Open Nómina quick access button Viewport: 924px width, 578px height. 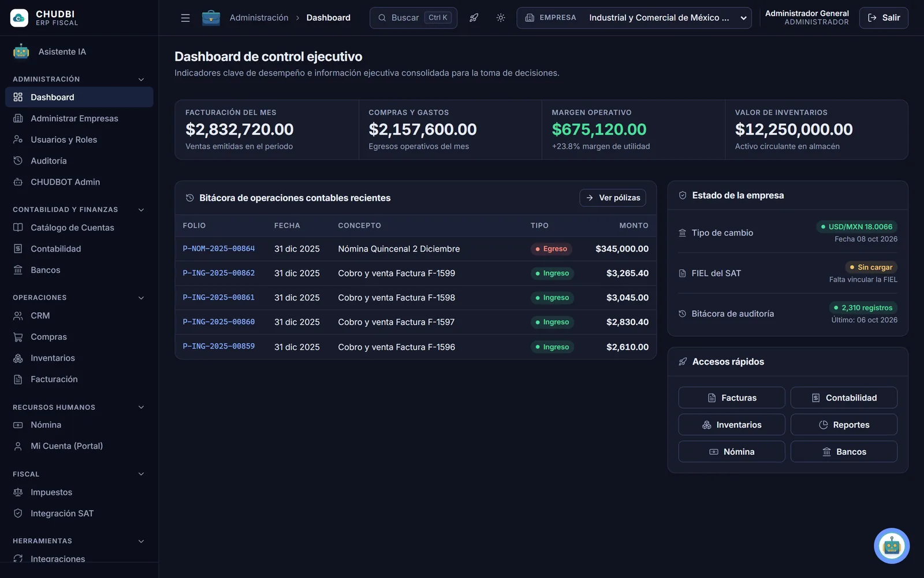pos(732,452)
